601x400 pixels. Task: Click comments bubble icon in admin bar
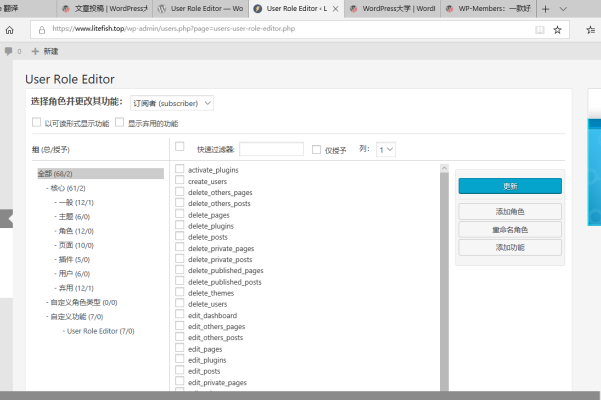coord(8,51)
